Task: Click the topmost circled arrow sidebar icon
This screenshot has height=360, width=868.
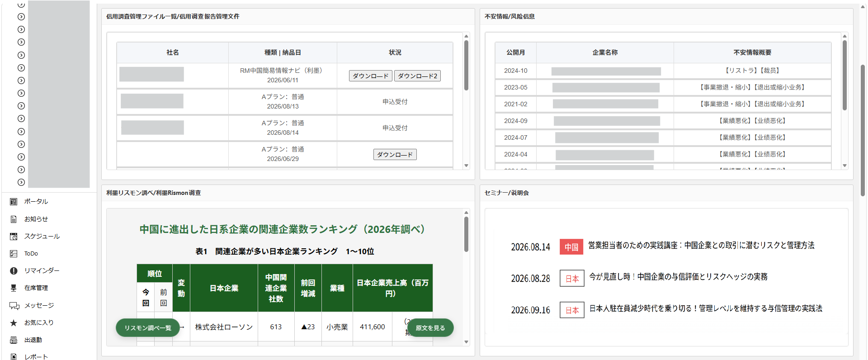Action: pyautogui.click(x=21, y=5)
